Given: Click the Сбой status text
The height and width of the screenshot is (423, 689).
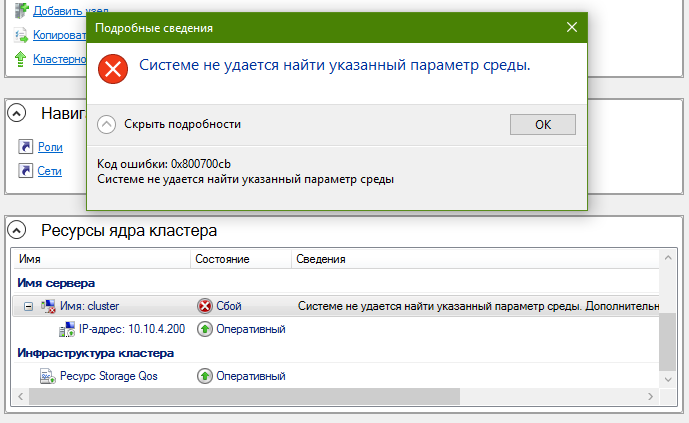Looking at the screenshot, I should (x=229, y=306).
